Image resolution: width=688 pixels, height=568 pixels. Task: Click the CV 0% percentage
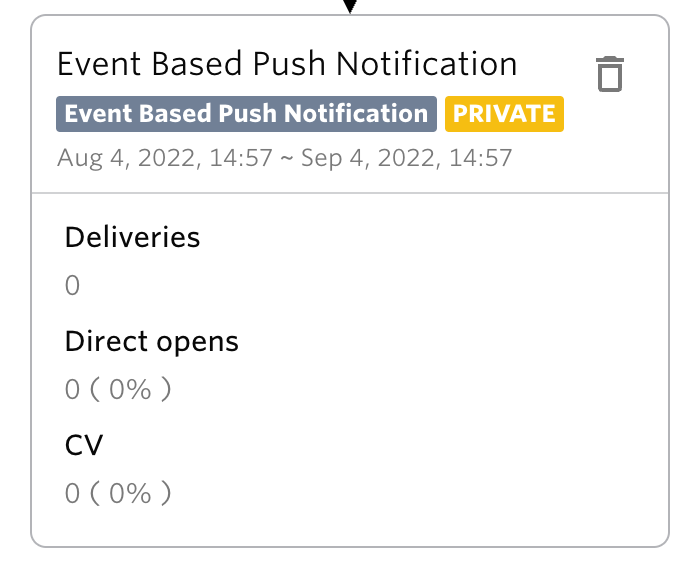130,493
